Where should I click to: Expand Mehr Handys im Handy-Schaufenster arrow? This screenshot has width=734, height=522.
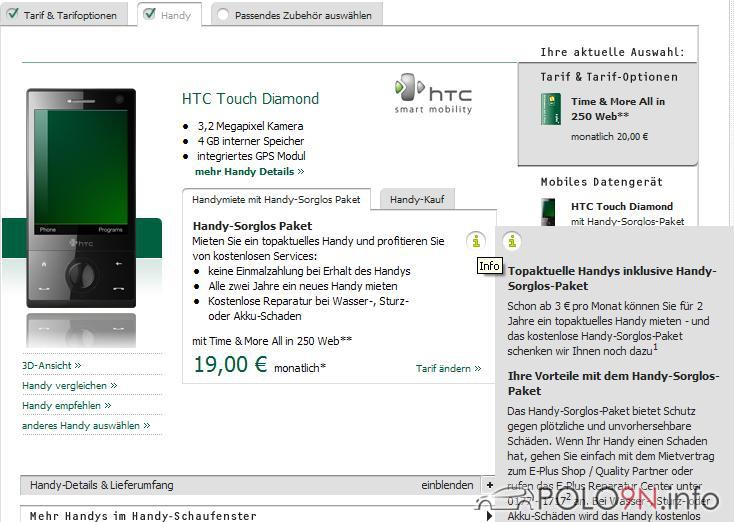[x=489, y=516]
